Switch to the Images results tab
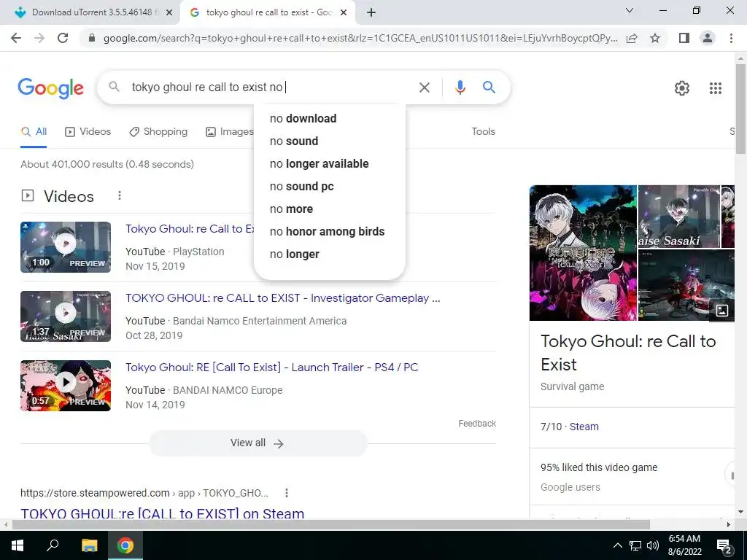The image size is (747, 560). [x=229, y=132]
